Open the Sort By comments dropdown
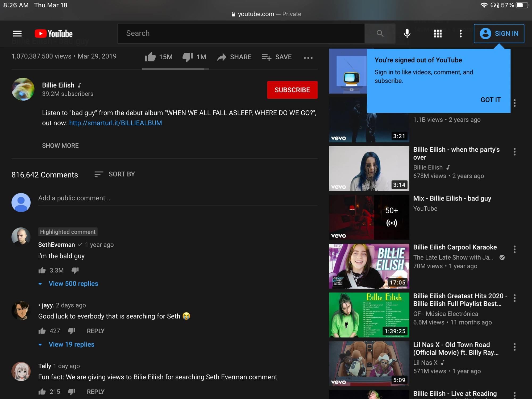The width and height of the screenshot is (532, 399). pos(115,174)
